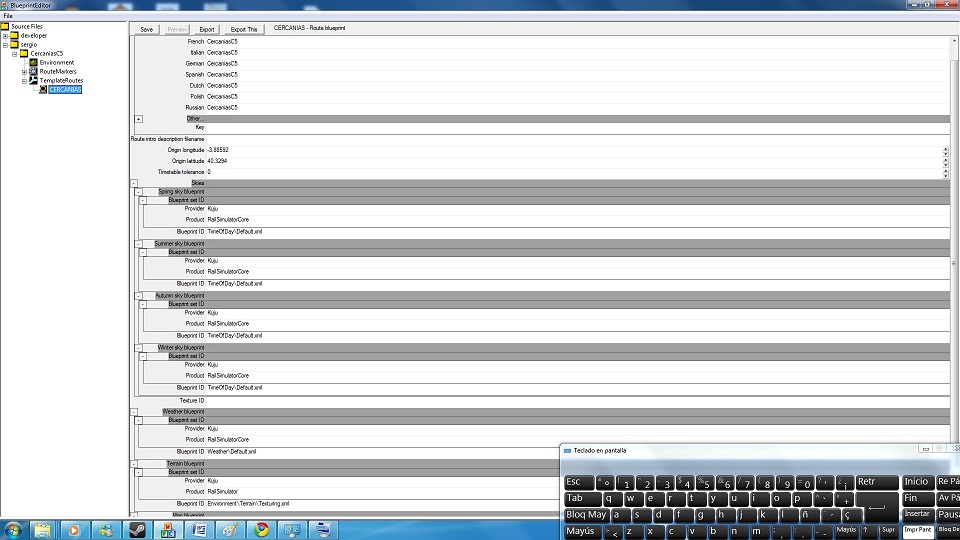Viewport: 960px width, 540px height.
Task: Open Google Chrome from the taskbar
Action: point(261,529)
